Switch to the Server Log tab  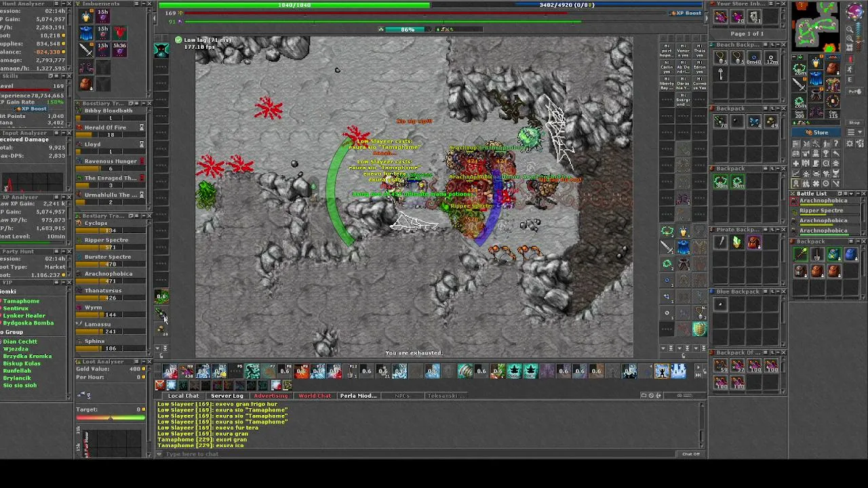click(x=227, y=396)
